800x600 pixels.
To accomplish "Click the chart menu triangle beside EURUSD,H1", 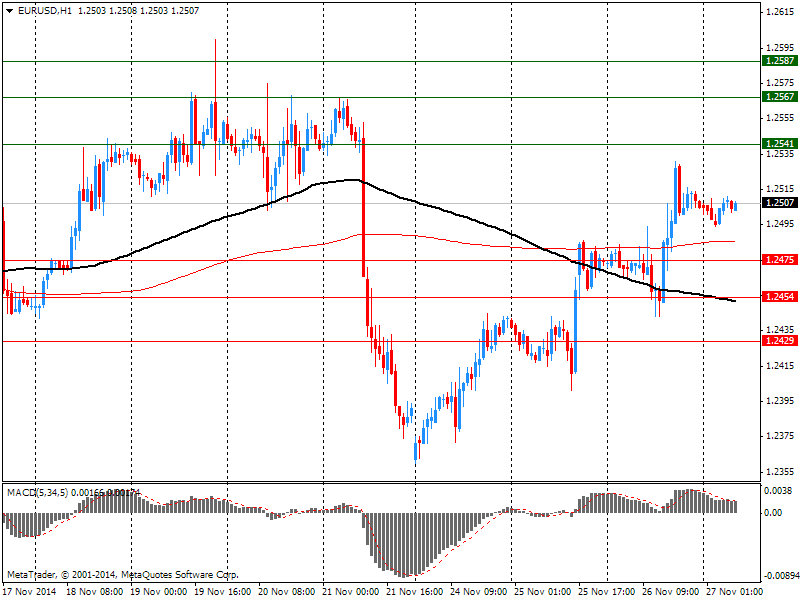I will coord(9,10).
